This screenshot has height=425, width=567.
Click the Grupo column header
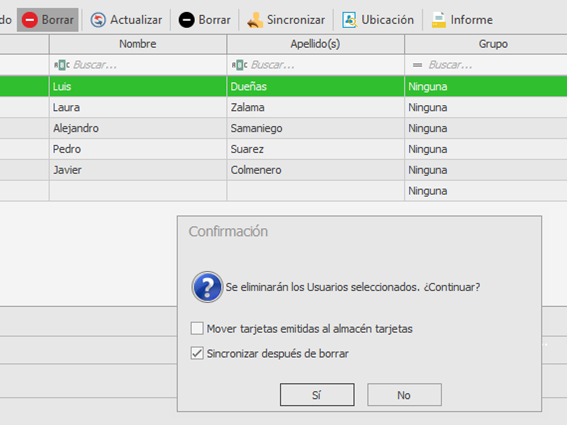486,44
